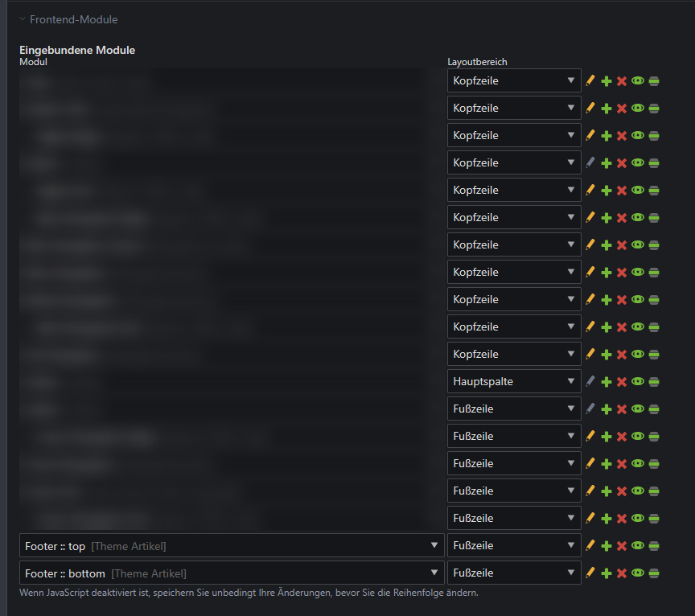Delete the Footer :: bottom module row

pos(622,573)
